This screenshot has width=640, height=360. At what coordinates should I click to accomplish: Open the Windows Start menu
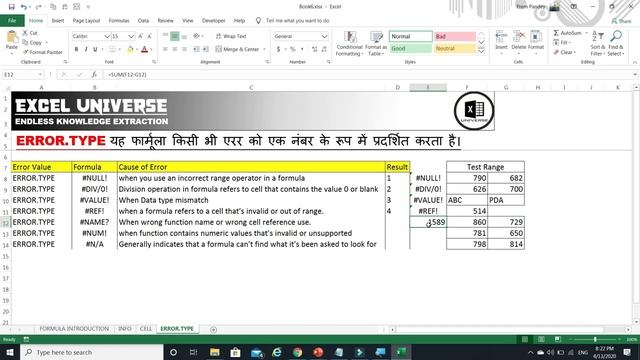point(10,352)
